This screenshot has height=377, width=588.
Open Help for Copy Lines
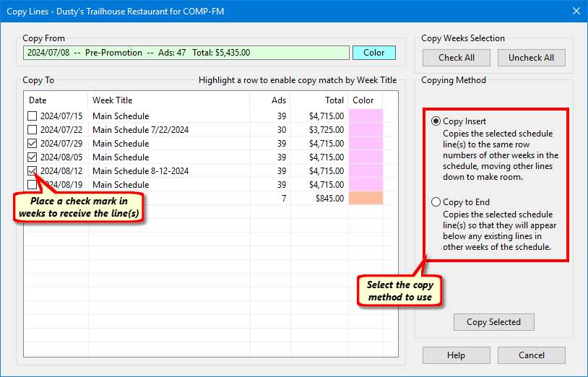point(457,355)
